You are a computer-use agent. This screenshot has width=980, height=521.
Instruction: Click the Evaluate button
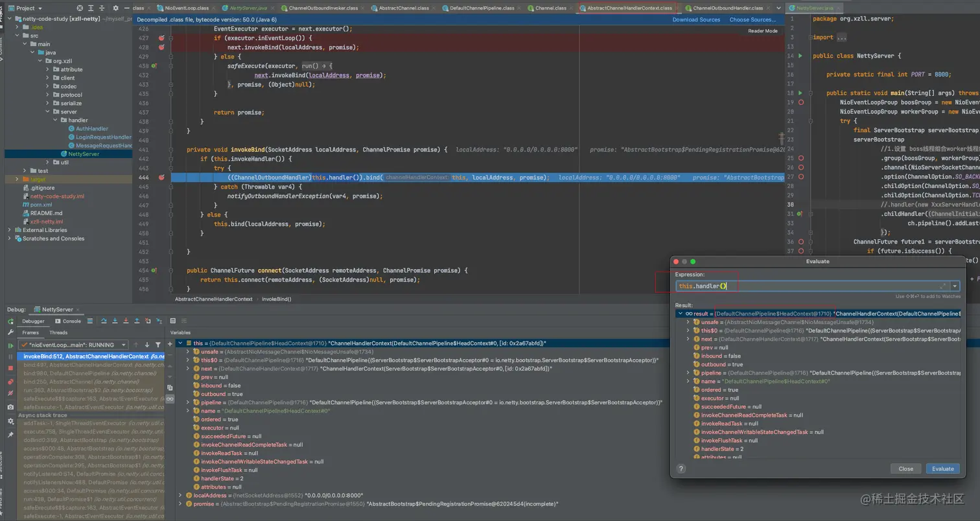pyautogui.click(x=943, y=469)
